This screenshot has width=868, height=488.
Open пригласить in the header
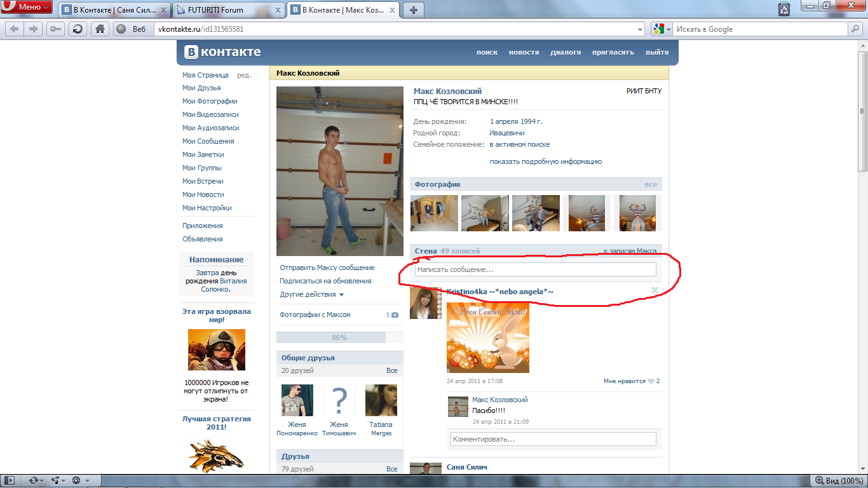613,53
